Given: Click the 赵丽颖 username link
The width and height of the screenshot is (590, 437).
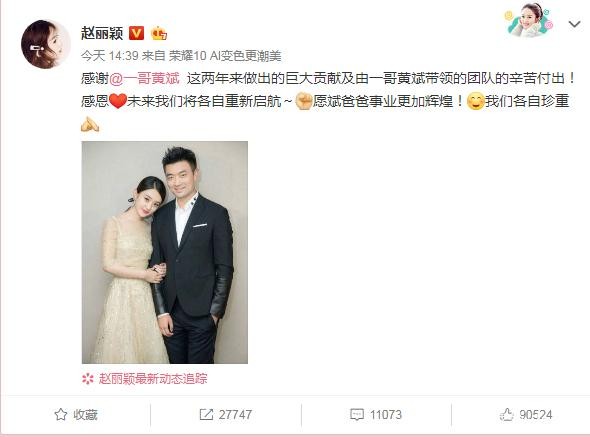Looking at the screenshot, I should click(x=102, y=33).
